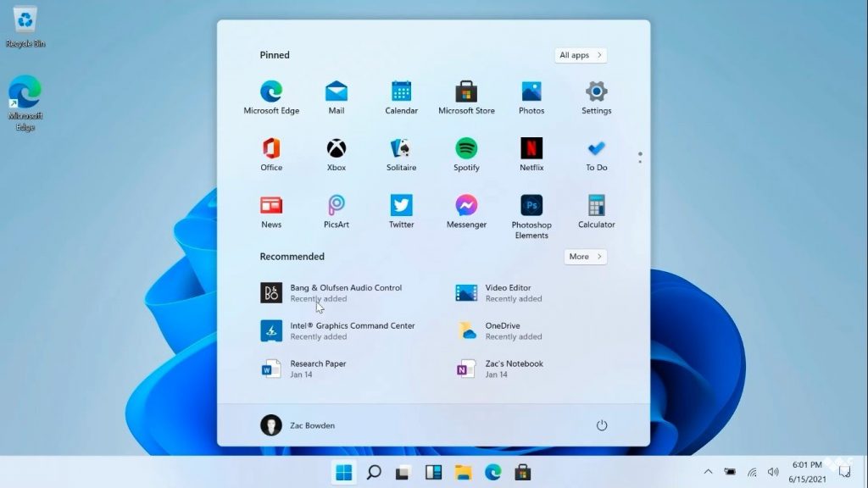The width and height of the screenshot is (868, 488).
Task: Open the account options for Zac Bowden
Action: coord(298,424)
